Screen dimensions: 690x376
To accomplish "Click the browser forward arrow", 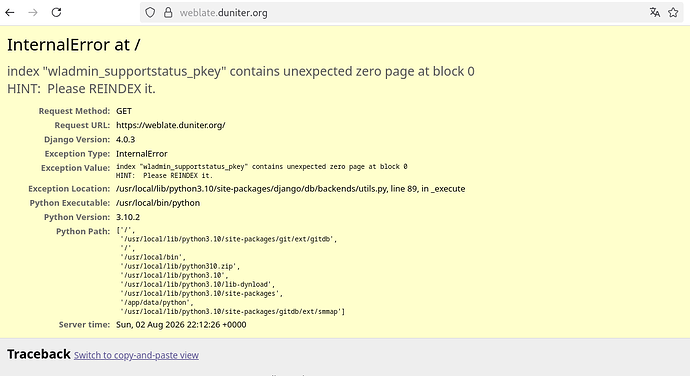I will [33, 12].
